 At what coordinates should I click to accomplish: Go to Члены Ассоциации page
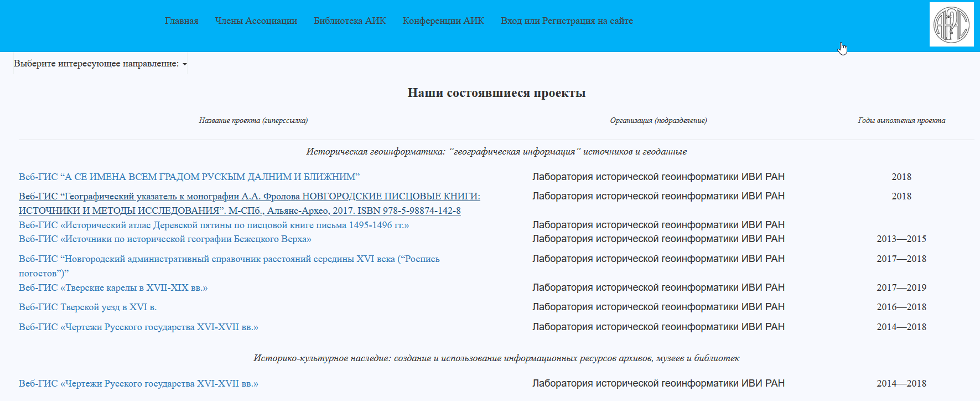256,21
